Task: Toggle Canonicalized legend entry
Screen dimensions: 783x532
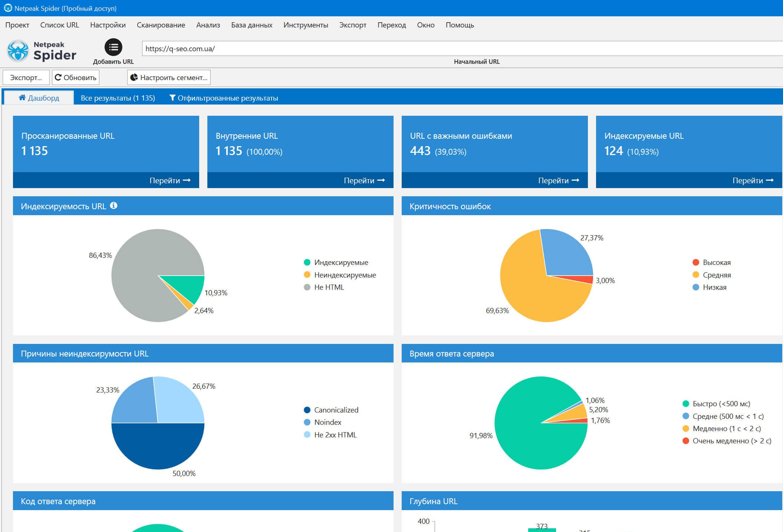Action: 331,410
